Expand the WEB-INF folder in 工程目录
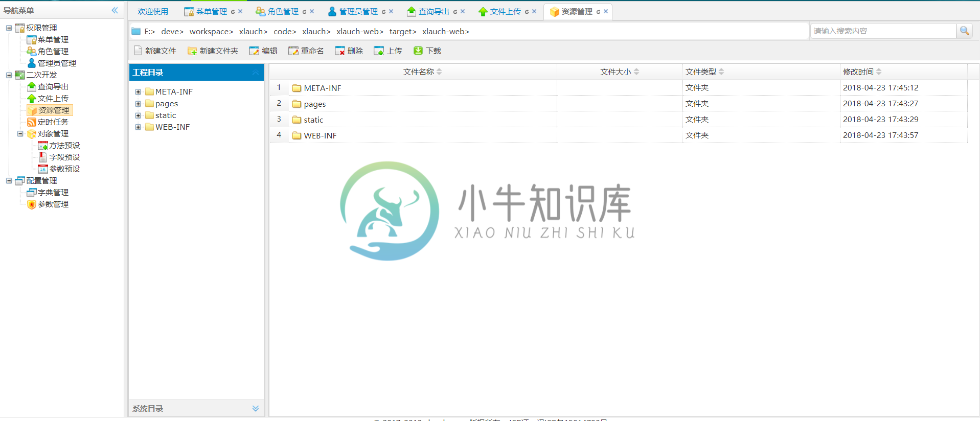Viewport: 980px width, 421px height. pos(138,127)
